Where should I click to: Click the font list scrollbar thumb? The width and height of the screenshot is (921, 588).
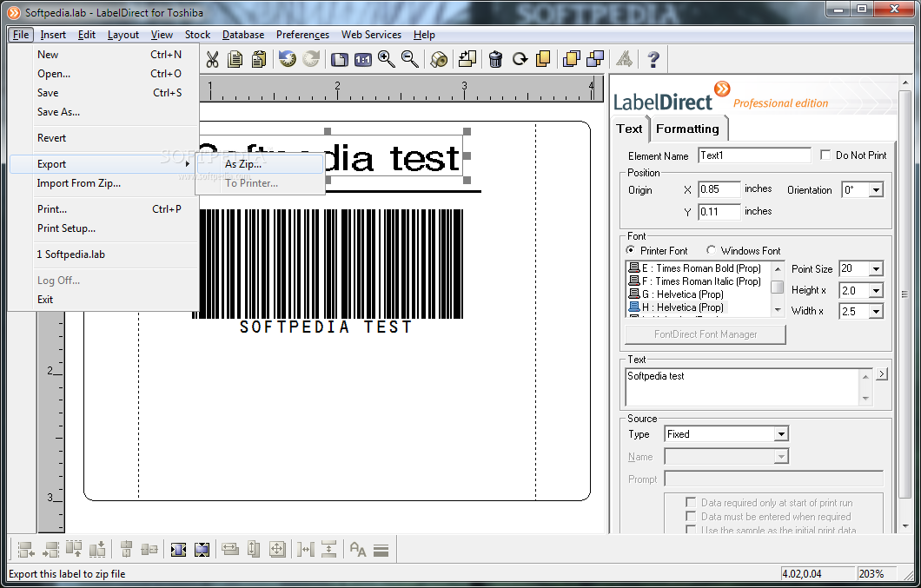coord(777,287)
